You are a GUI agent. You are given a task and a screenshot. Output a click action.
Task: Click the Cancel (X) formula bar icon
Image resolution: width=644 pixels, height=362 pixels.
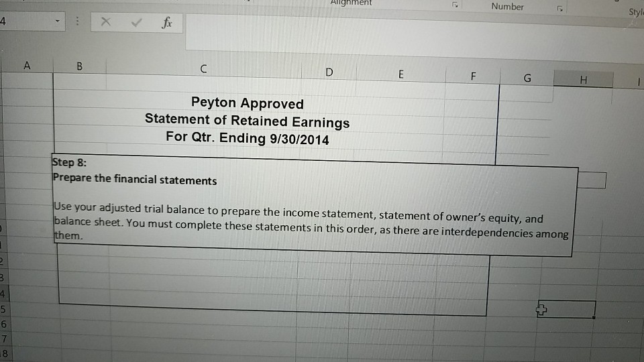point(105,21)
